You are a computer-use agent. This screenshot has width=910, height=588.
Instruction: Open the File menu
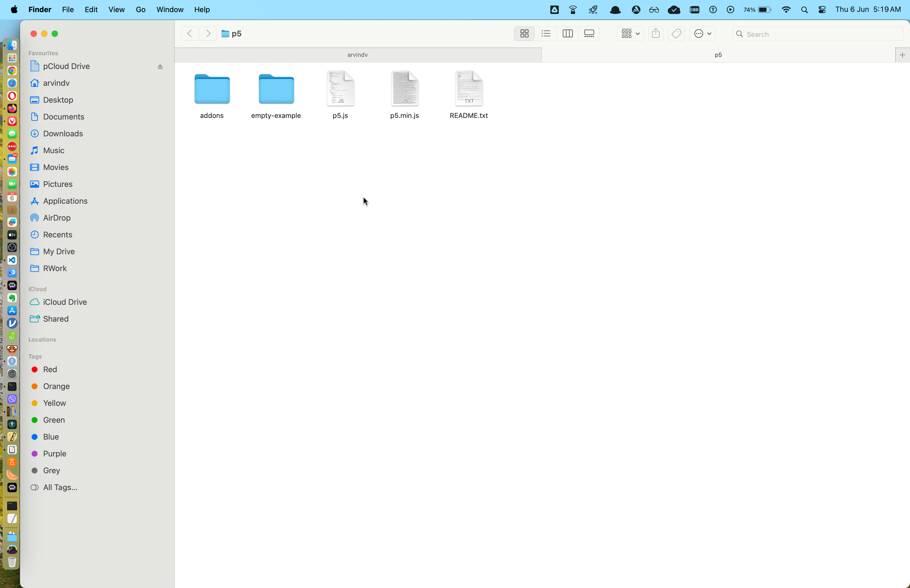click(x=68, y=9)
